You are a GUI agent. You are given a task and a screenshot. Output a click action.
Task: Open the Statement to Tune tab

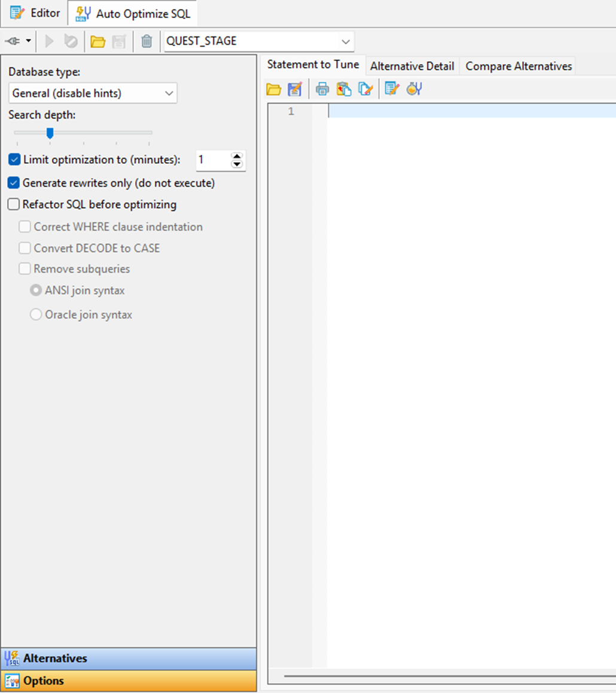tap(313, 65)
